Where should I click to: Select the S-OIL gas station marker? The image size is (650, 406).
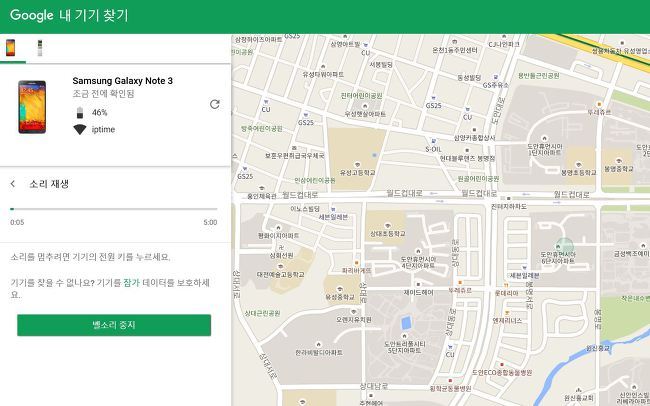tap(434, 141)
